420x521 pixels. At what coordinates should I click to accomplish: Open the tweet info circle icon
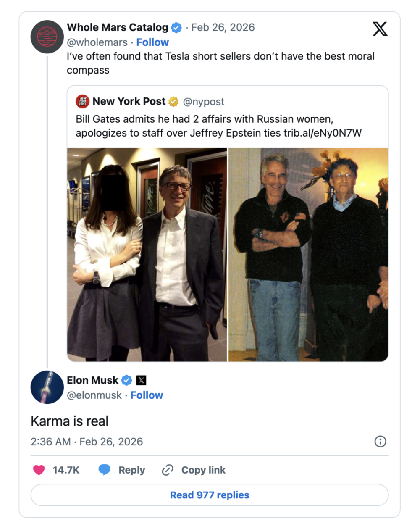(x=380, y=442)
